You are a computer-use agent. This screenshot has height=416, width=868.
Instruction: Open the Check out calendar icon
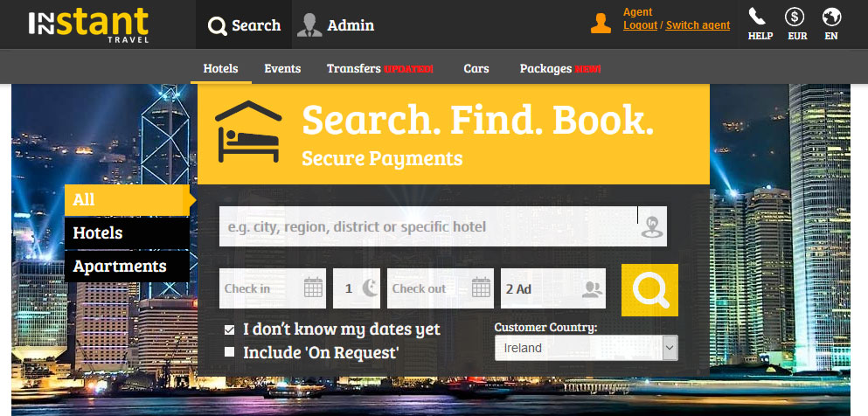point(481,288)
